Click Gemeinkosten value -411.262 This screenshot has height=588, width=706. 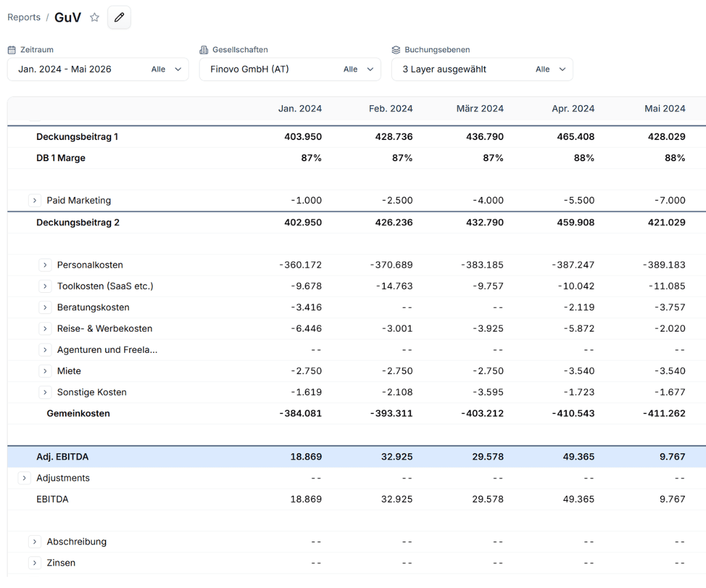click(664, 413)
